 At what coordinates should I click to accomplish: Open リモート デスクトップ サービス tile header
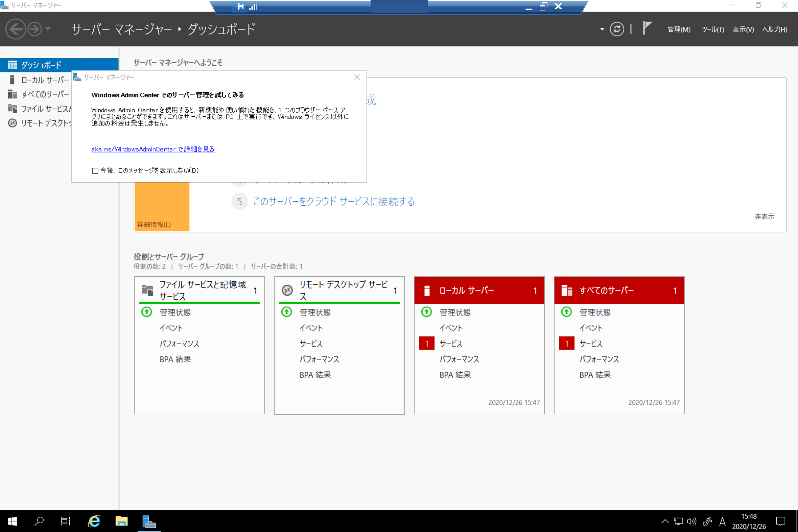pyautogui.click(x=339, y=290)
